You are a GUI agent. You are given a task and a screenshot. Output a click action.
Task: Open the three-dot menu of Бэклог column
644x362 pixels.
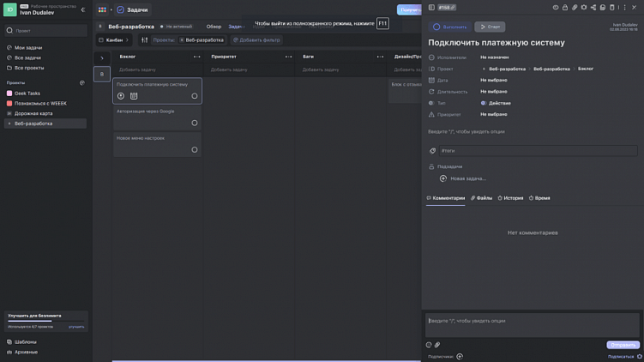196,57
